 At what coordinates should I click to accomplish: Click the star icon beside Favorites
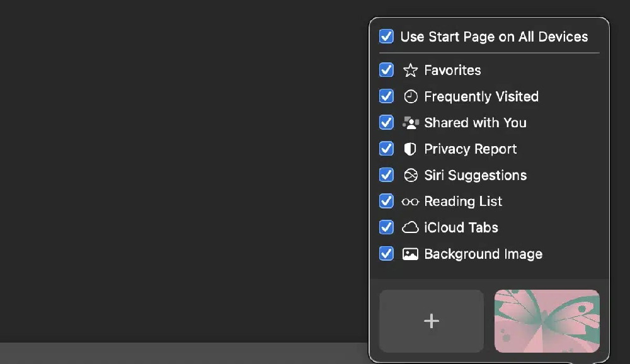pos(410,71)
